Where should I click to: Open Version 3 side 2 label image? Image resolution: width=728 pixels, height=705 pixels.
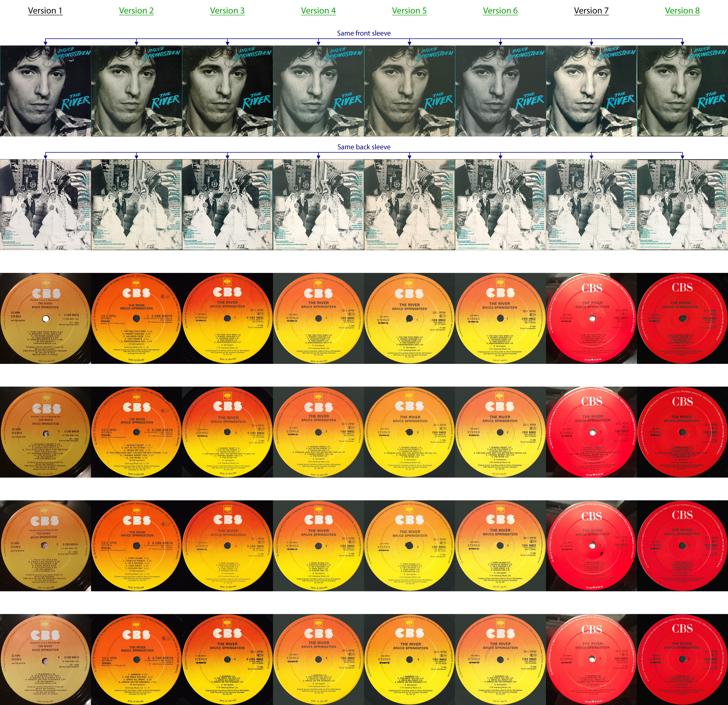(x=227, y=432)
